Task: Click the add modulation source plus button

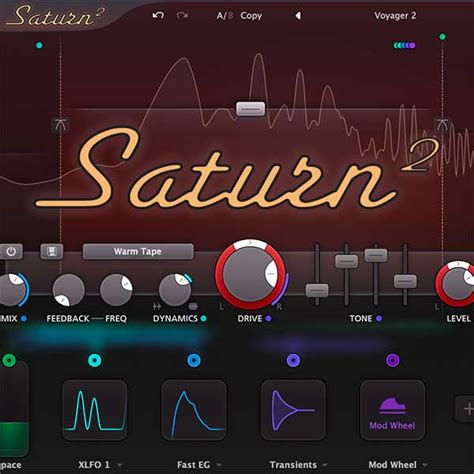Action: point(467,409)
